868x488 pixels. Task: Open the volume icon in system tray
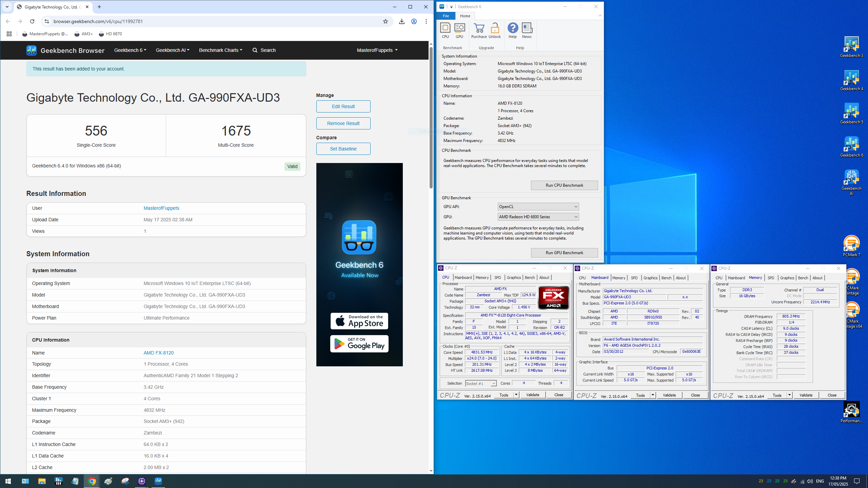810,481
